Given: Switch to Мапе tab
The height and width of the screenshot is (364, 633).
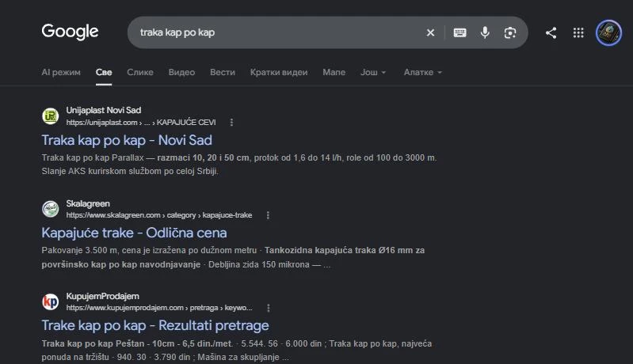Looking at the screenshot, I should coord(334,72).
